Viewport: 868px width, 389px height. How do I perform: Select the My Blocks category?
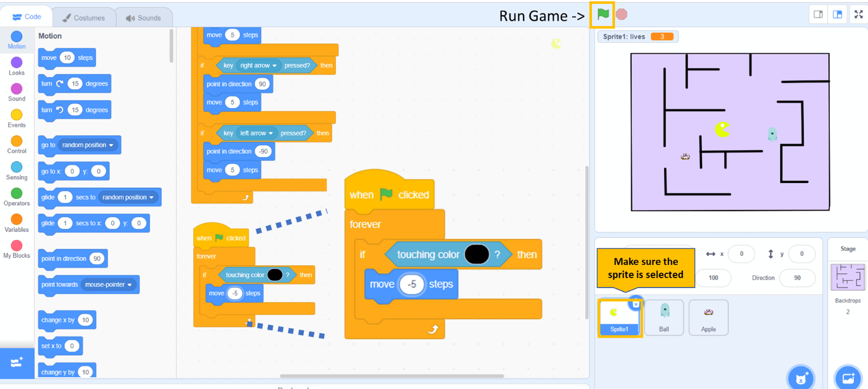click(x=17, y=249)
